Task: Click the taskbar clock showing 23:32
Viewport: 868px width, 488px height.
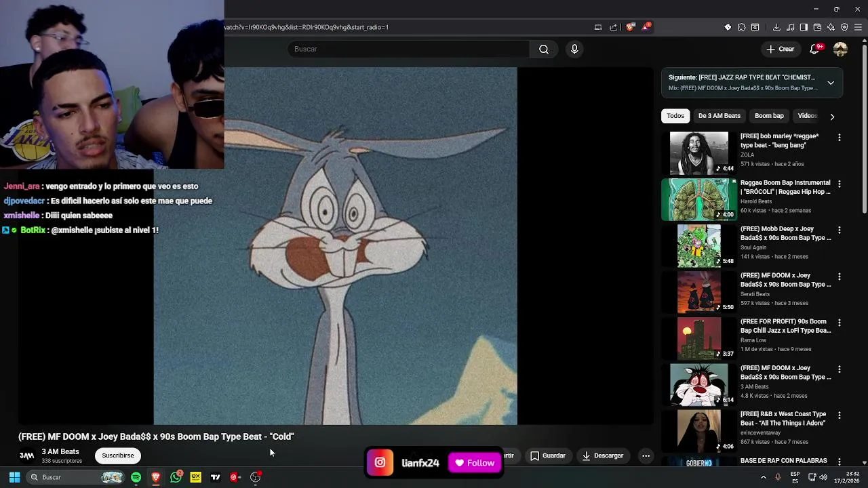Action: pyautogui.click(x=846, y=477)
